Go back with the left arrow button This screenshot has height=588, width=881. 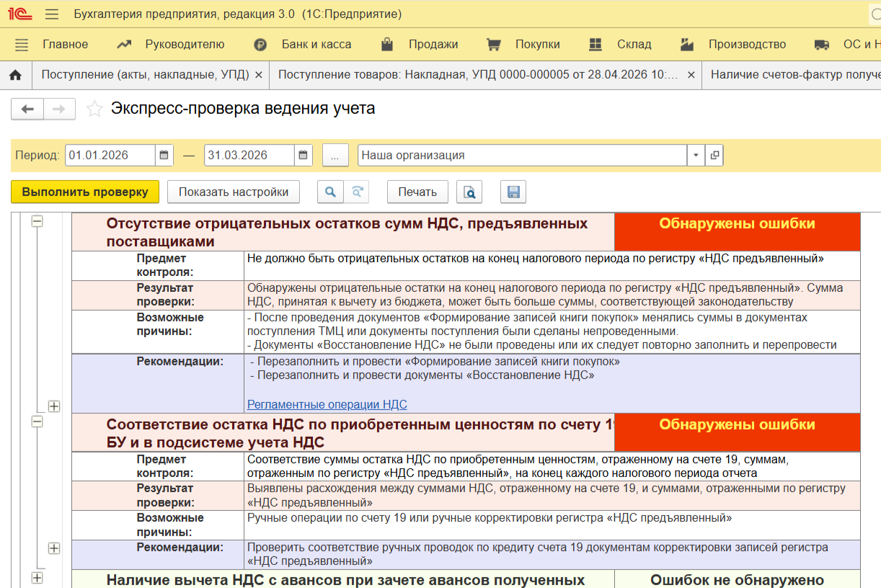click(27, 110)
